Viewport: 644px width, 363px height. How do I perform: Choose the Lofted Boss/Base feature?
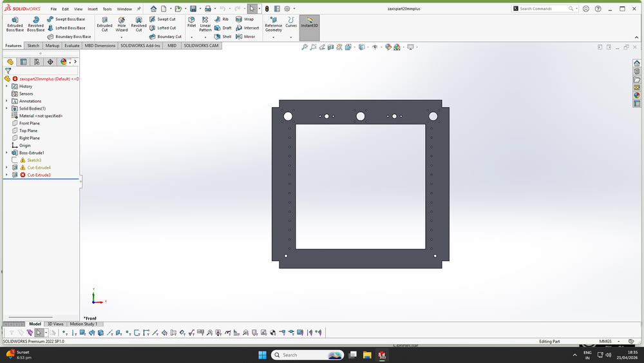click(66, 28)
